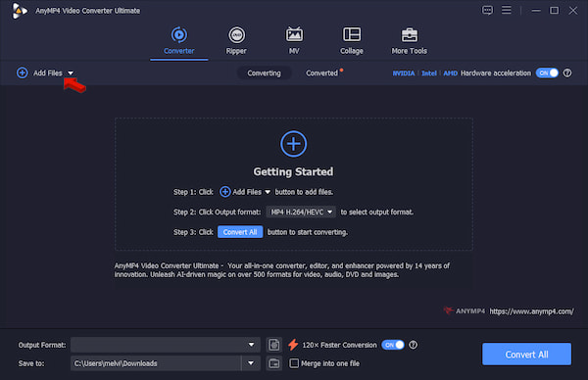Viewport: 588px width, 380px height.
Task: Show the Converted list
Action: pos(321,73)
